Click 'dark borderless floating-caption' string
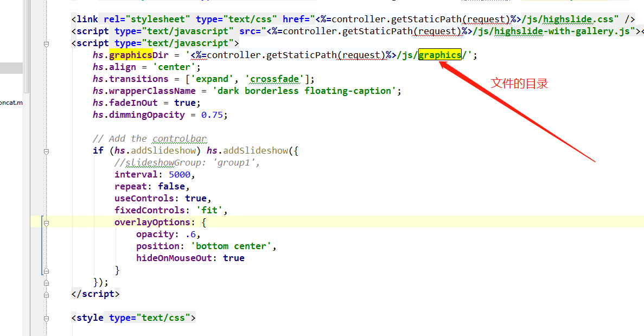Screen dimensions: 644x336 click(304, 91)
